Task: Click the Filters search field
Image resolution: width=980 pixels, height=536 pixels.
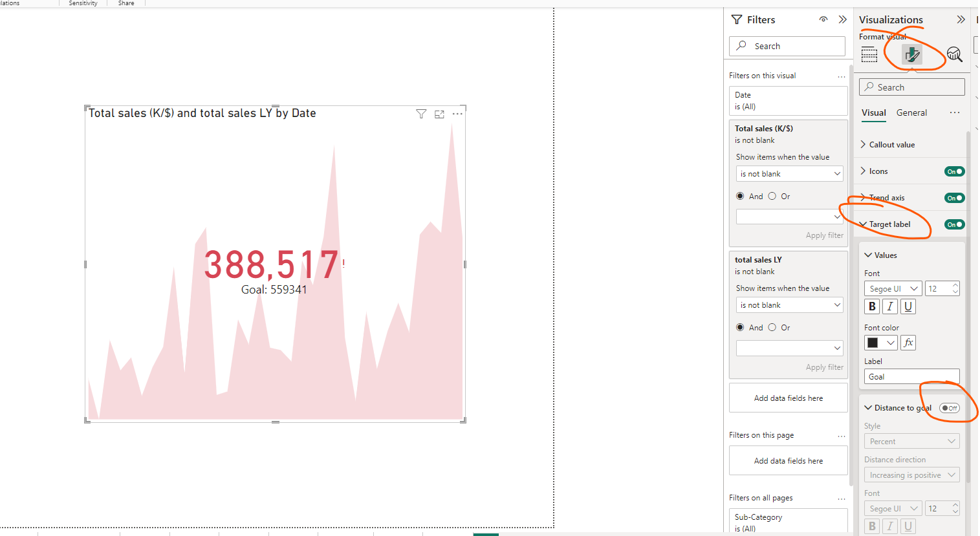Action: 787,46
